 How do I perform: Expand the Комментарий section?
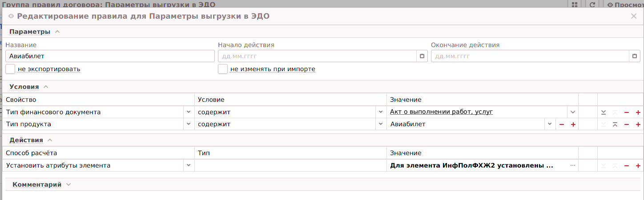(x=68, y=184)
